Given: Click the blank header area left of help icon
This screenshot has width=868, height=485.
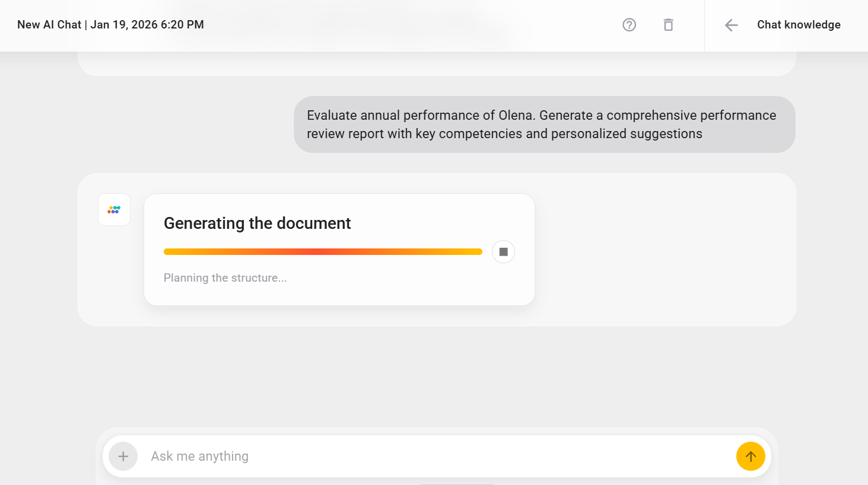Looking at the screenshot, I should point(415,25).
